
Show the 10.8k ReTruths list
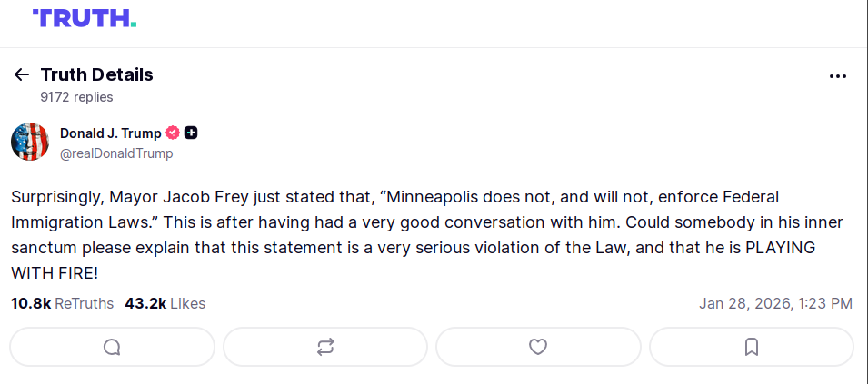(62, 303)
